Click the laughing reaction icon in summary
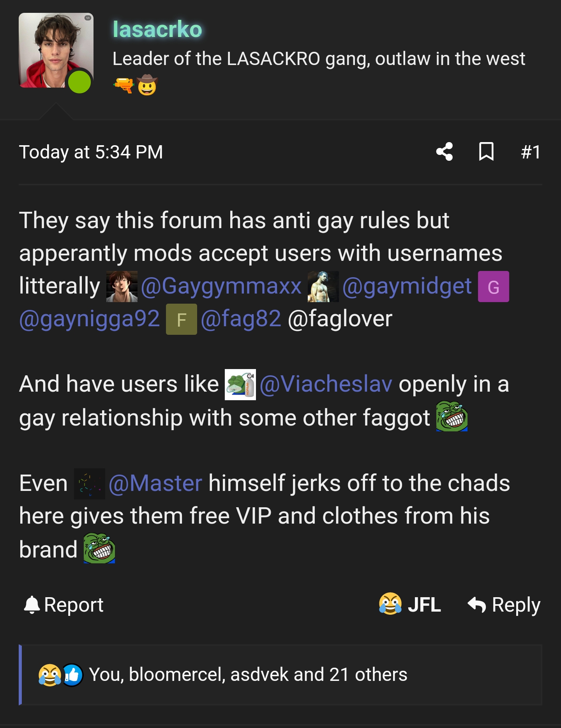561x728 pixels. (x=49, y=675)
